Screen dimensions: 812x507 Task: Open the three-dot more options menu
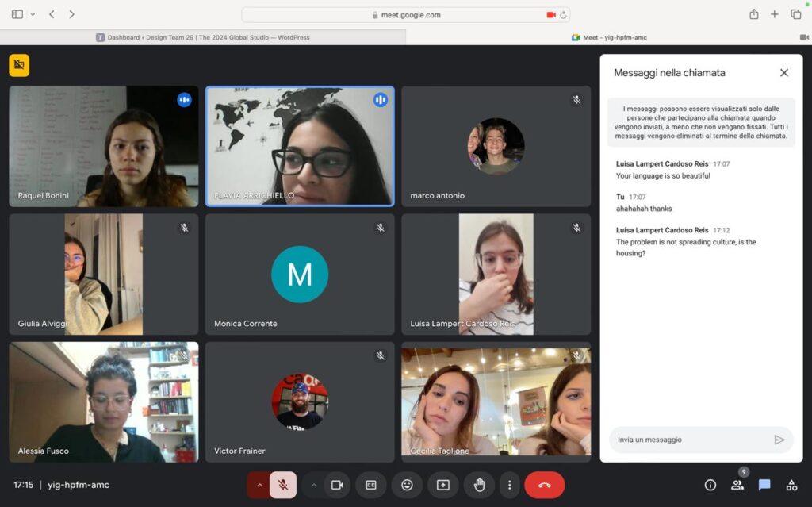point(510,485)
